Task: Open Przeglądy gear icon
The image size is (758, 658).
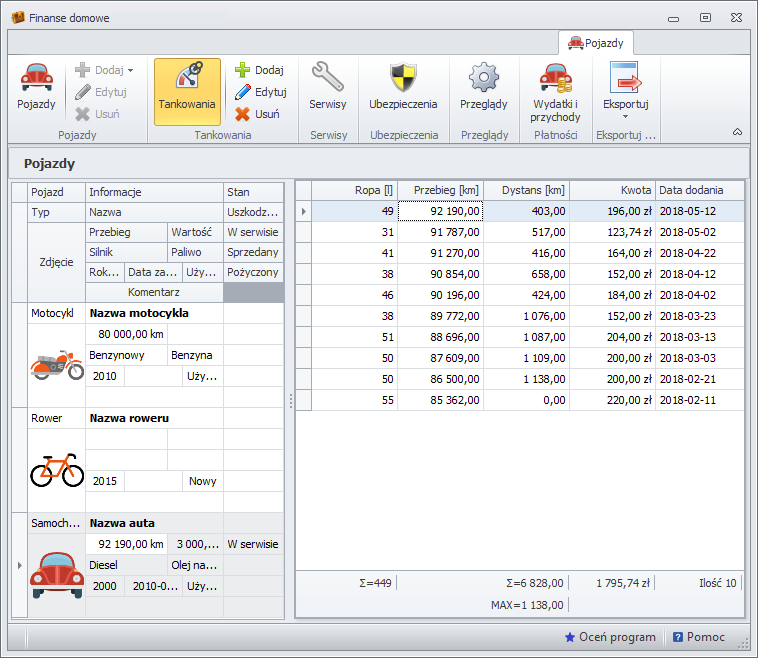Action: click(483, 88)
